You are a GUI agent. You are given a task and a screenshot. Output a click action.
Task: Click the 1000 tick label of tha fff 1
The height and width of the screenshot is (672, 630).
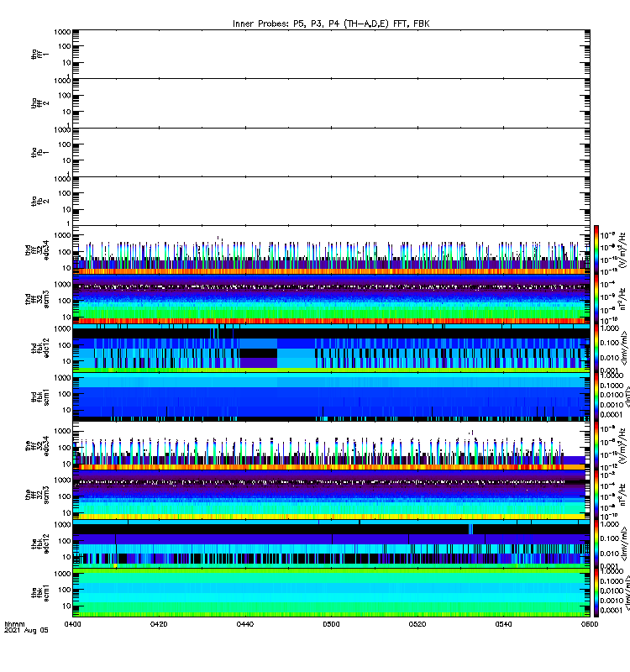click(62, 32)
